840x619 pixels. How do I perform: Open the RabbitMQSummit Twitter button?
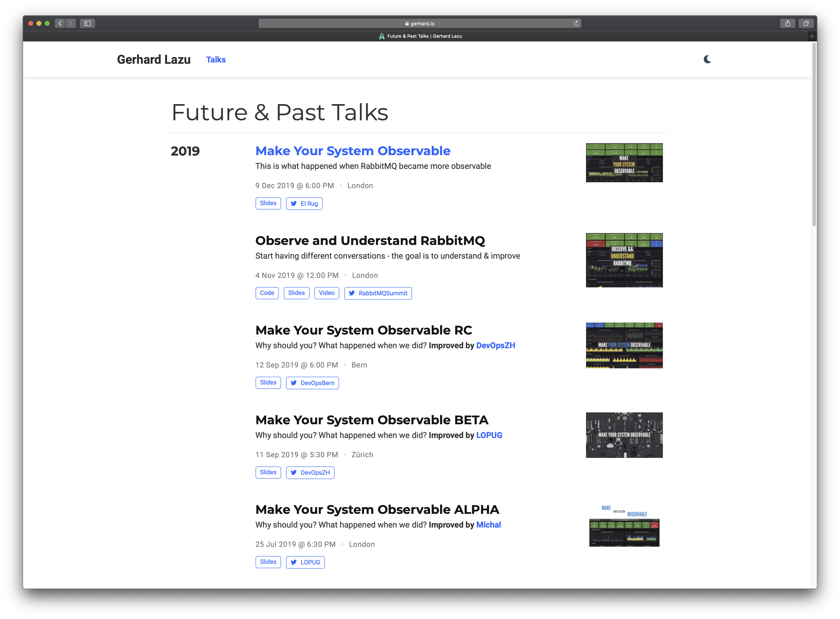point(378,293)
